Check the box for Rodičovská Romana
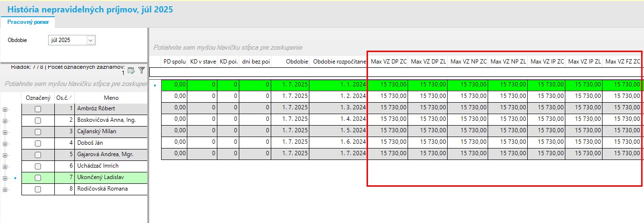 (38, 189)
